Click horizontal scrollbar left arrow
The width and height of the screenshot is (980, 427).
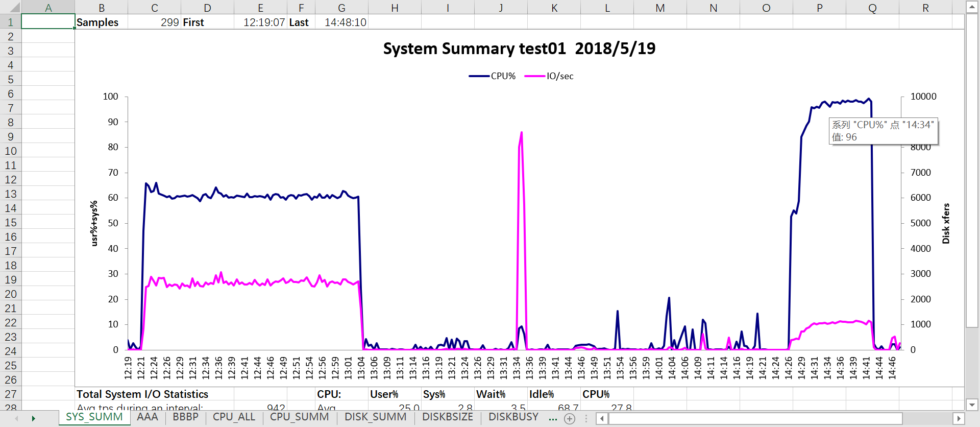point(602,419)
